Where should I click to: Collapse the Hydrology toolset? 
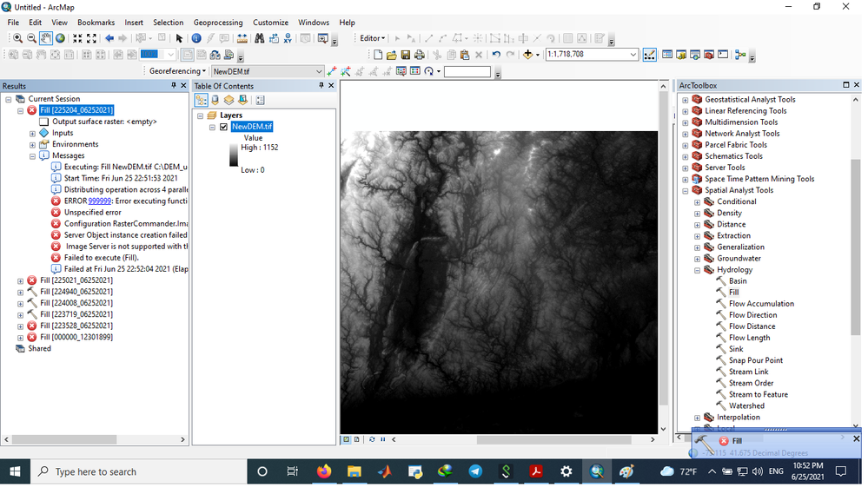pyautogui.click(x=698, y=270)
